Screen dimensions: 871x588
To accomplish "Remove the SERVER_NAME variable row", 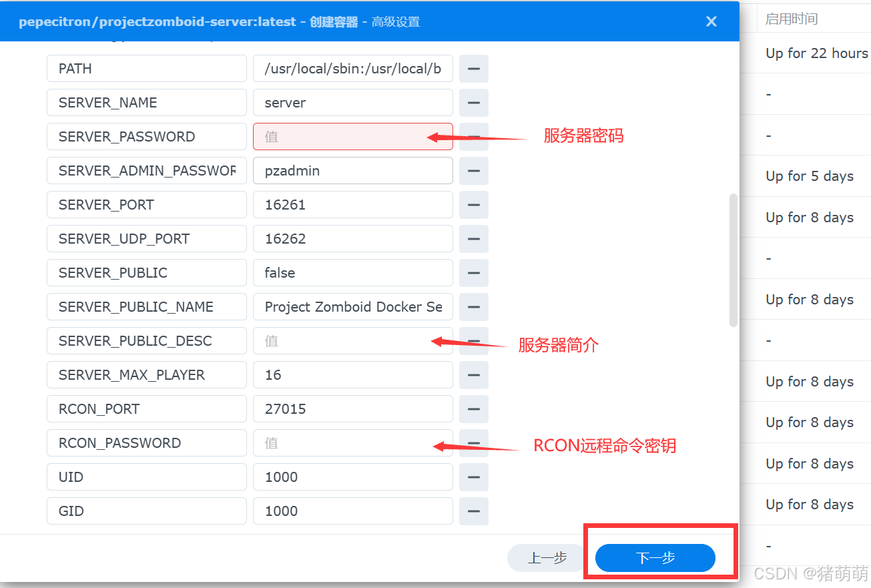I will tap(474, 103).
